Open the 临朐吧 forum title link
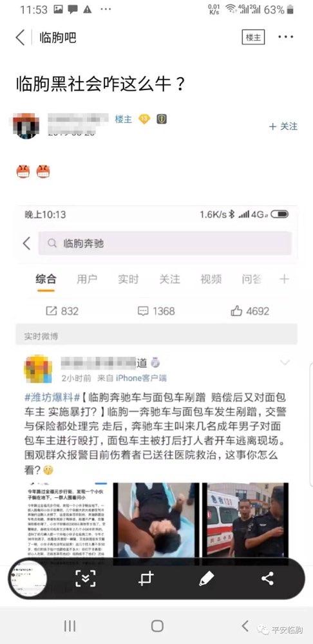Viewport: 313px width, 644px height. [58, 38]
